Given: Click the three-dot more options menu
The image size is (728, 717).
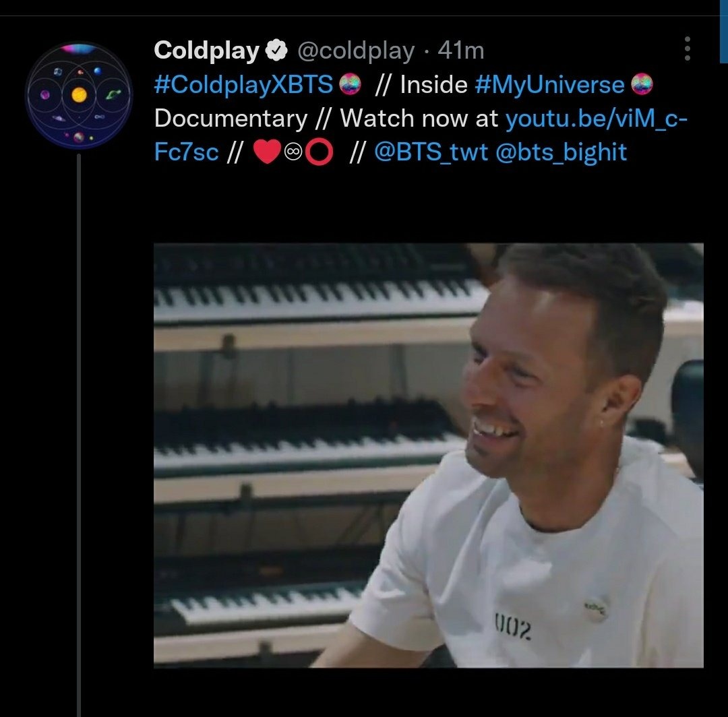Looking at the screenshot, I should 687,49.
